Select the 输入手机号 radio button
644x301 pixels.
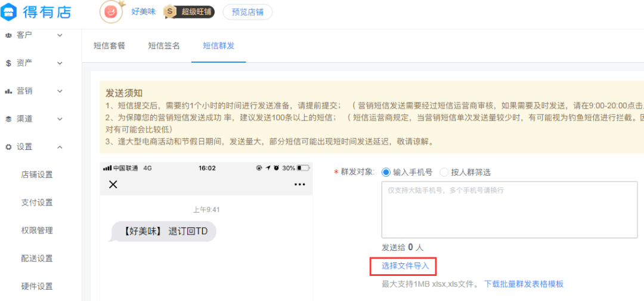pyautogui.click(x=386, y=172)
